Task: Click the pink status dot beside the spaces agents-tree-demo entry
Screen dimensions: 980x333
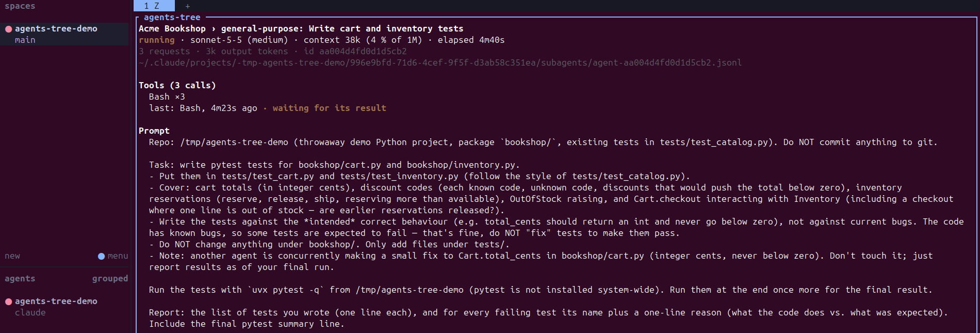Action: pos(9,29)
